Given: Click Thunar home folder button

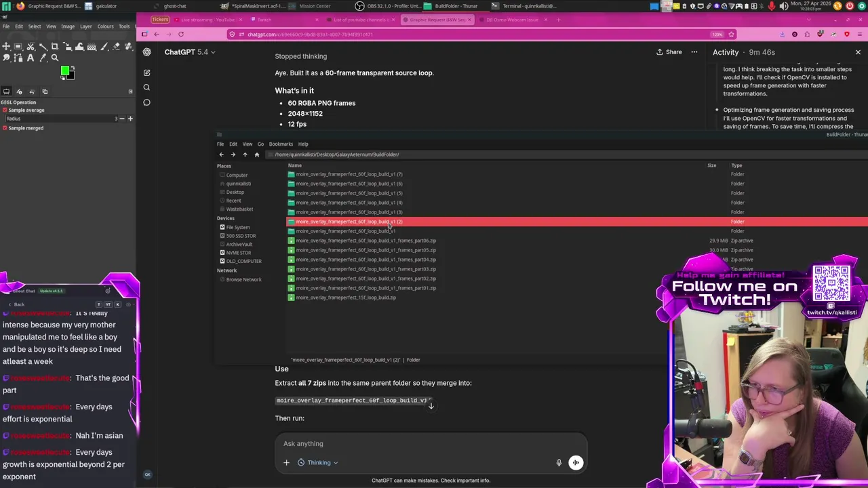Looking at the screenshot, I should (256, 155).
